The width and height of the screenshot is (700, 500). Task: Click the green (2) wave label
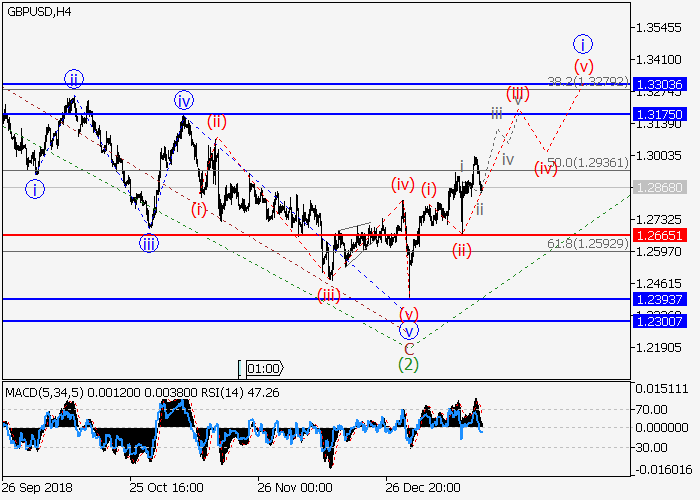point(408,364)
